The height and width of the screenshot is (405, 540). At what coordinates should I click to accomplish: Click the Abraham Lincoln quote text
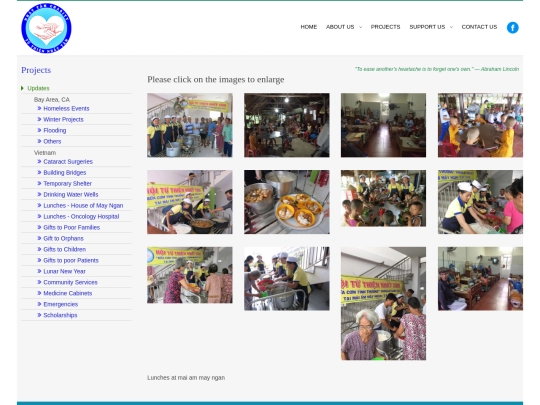437,69
